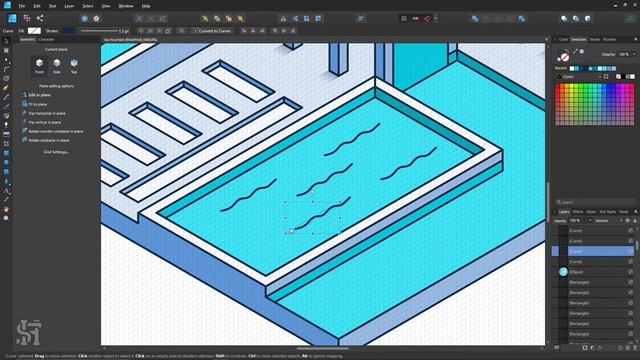Click the mask layer icon in Layers panel
The height and width of the screenshot is (360, 640).
[585, 348]
